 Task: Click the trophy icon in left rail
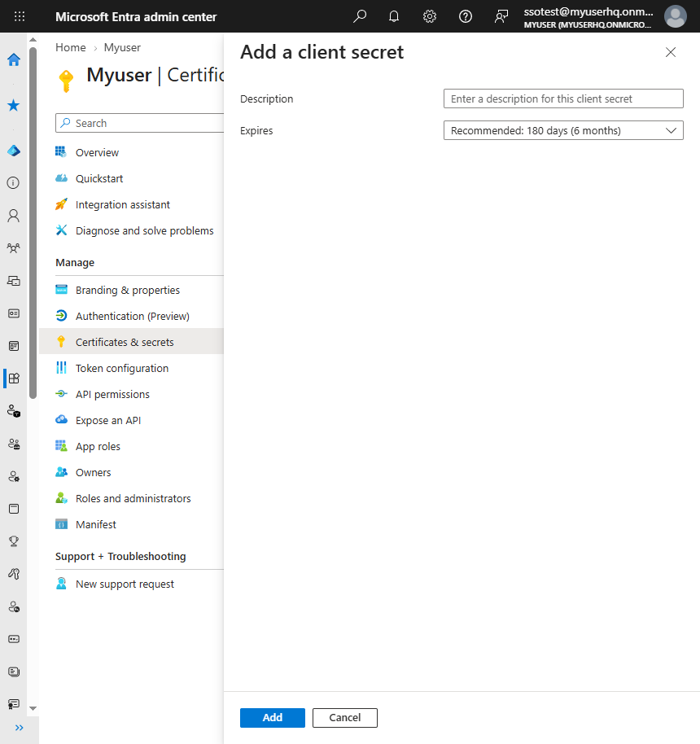[14, 541]
